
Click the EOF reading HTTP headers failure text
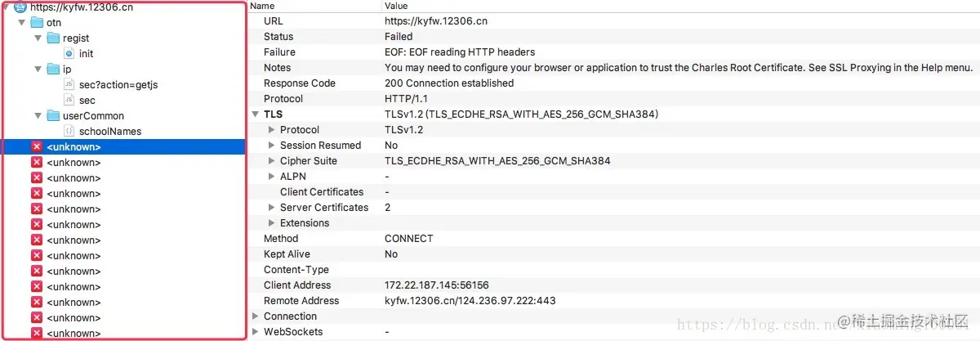click(x=460, y=52)
